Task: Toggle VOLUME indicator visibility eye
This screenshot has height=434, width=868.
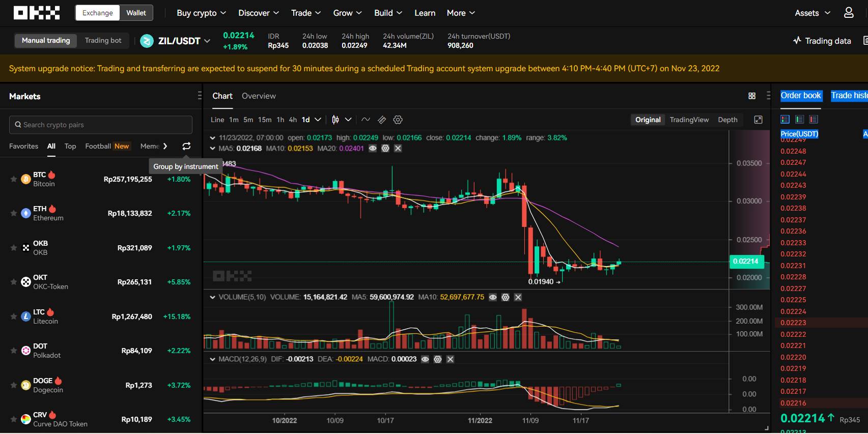Action: (x=493, y=297)
